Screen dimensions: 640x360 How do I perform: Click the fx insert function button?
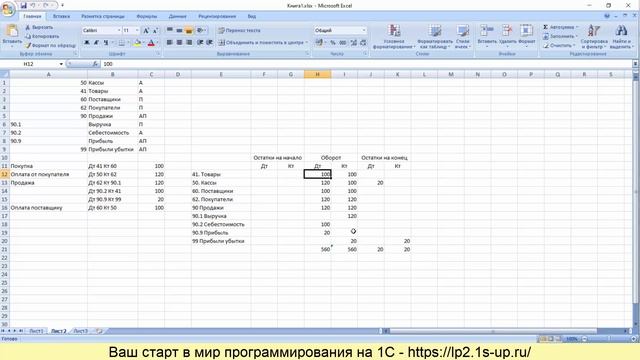point(95,64)
